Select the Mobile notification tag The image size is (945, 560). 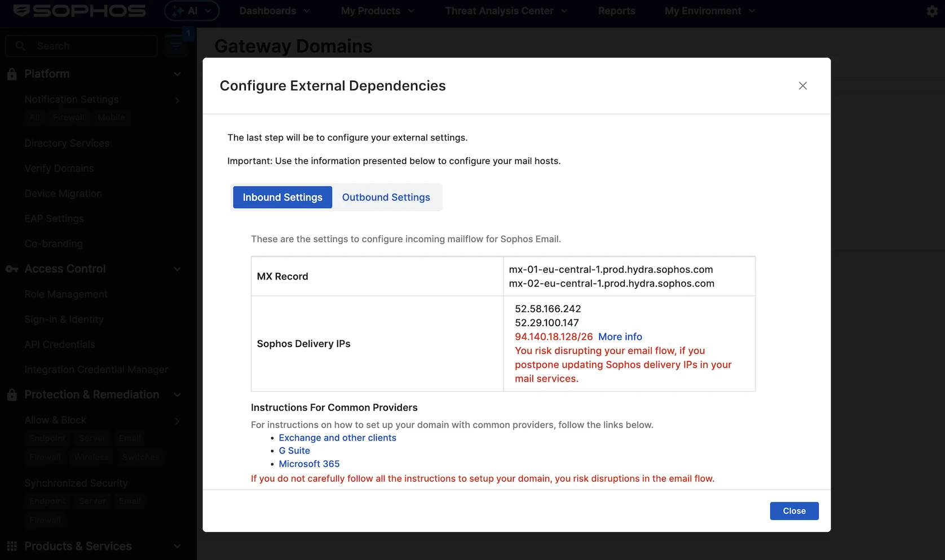pos(111,117)
